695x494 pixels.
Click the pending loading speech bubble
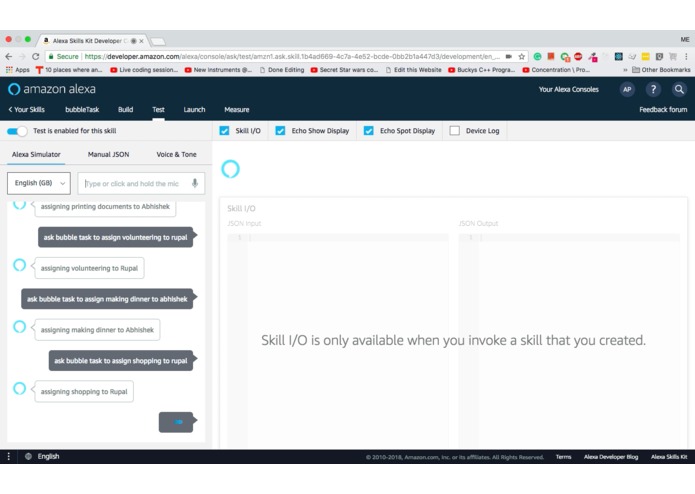(x=176, y=422)
